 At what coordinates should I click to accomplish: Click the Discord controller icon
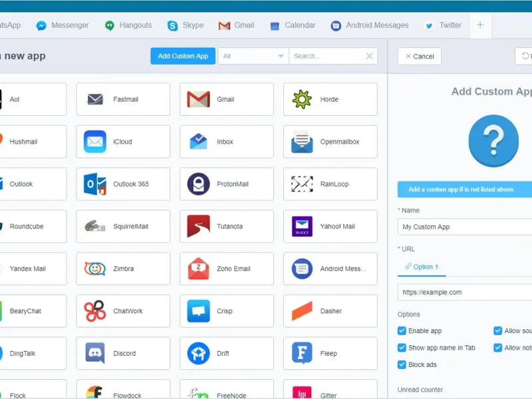tap(95, 353)
